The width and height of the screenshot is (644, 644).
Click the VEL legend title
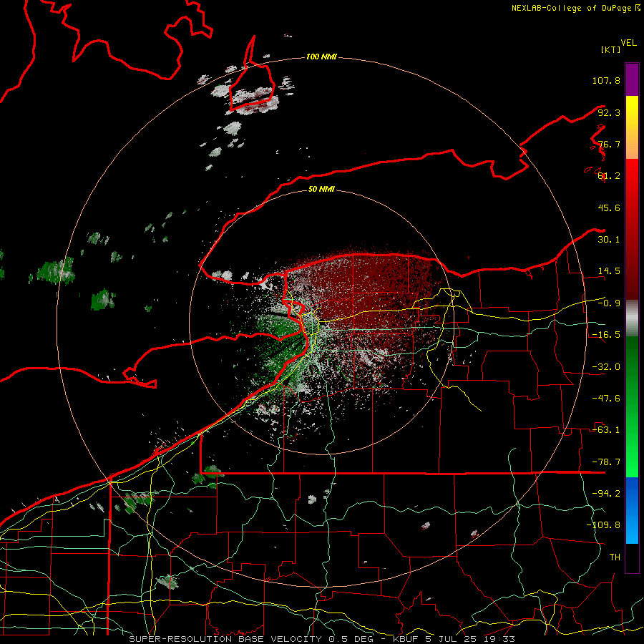628,43
